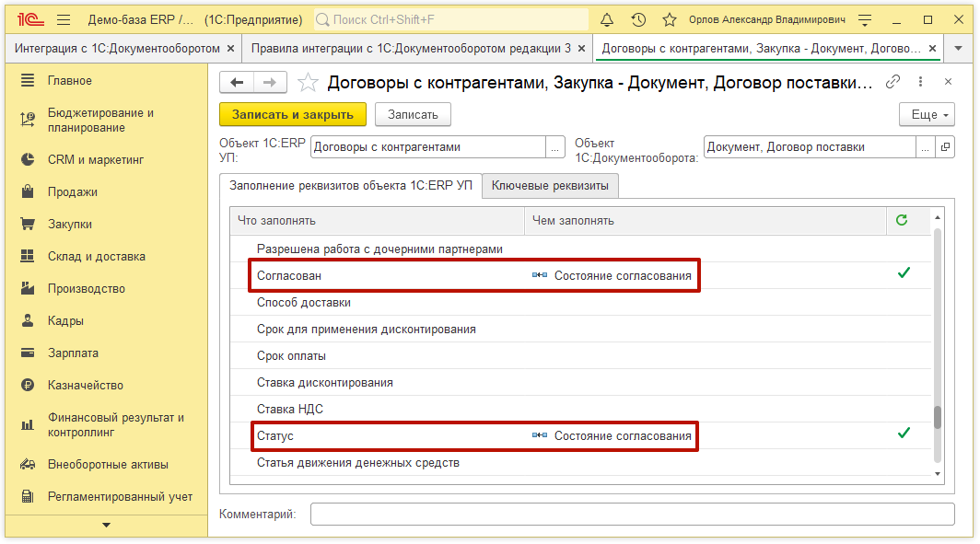Open Ключевые реквизиты tab
Viewport: 980px width, 544px height.
(x=550, y=186)
